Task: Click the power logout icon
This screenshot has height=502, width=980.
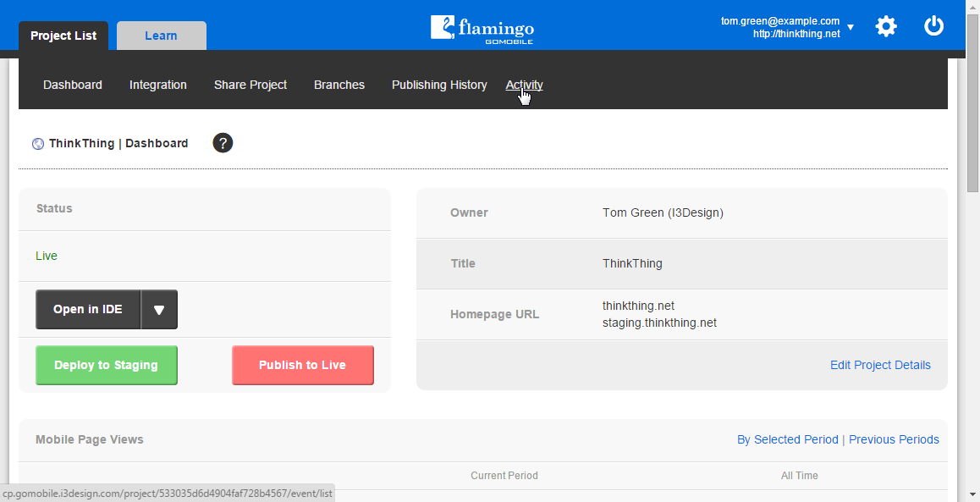Action: 933,26
